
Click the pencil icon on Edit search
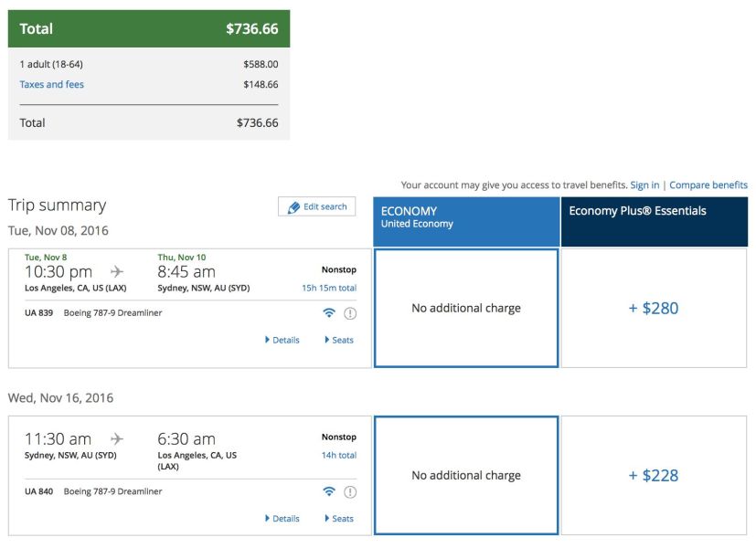[293, 207]
